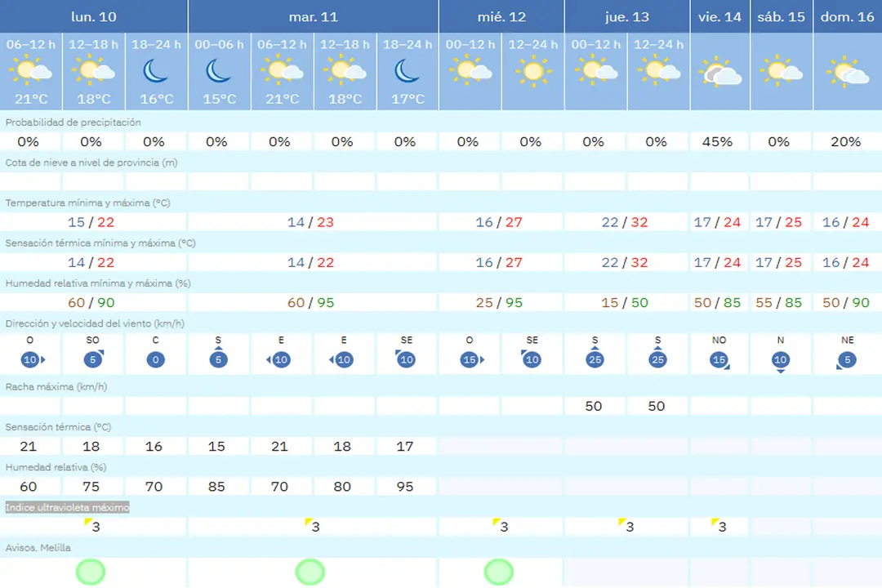Viewport: 882px width, 588px height.
Task: Click the SO wind 5 km/h icon
Action: point(94,359)
